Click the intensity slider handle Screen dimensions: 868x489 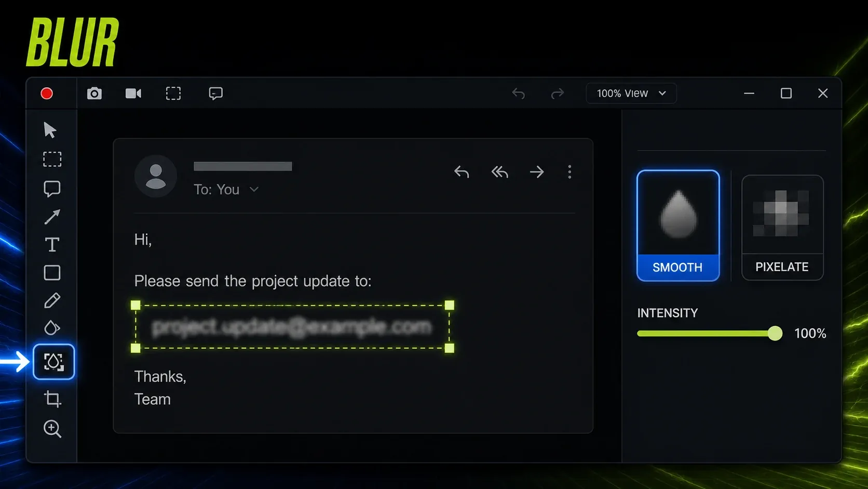775,333
